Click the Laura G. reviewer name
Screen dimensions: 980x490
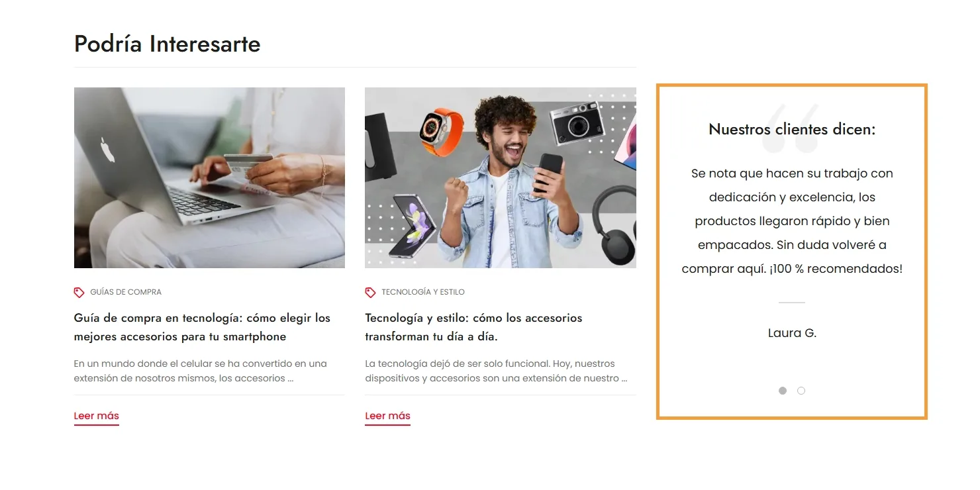click(792, 333)
